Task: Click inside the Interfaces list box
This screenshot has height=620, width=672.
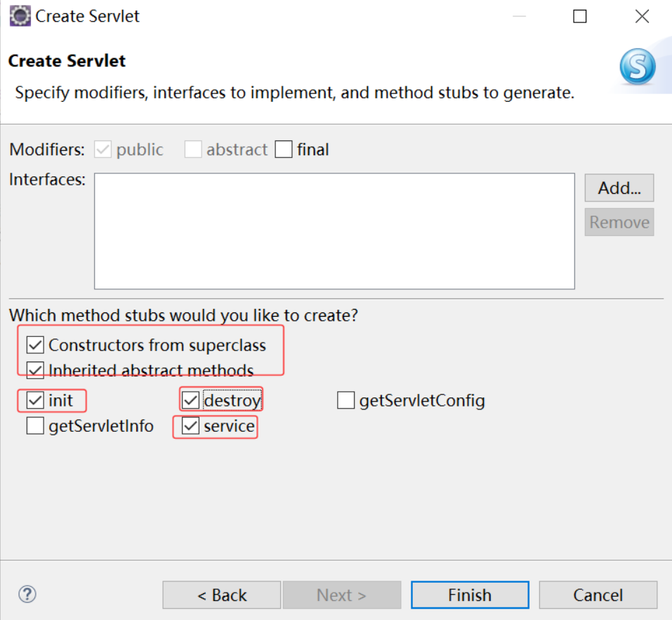Action: [334, 231]
